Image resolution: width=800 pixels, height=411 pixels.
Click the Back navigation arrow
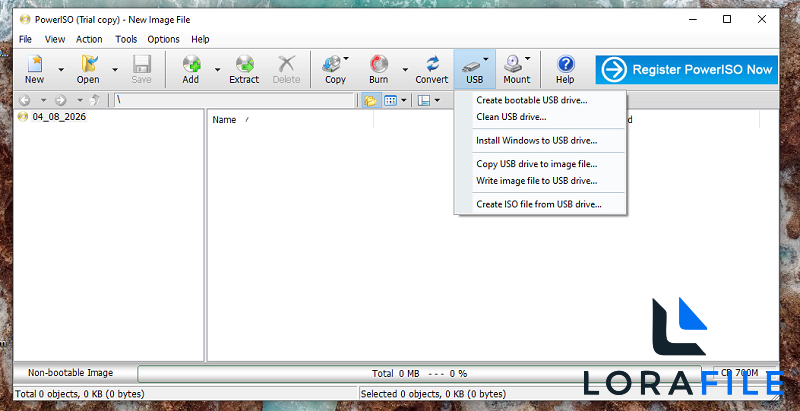pyautogui.click(x=24, y=100)
